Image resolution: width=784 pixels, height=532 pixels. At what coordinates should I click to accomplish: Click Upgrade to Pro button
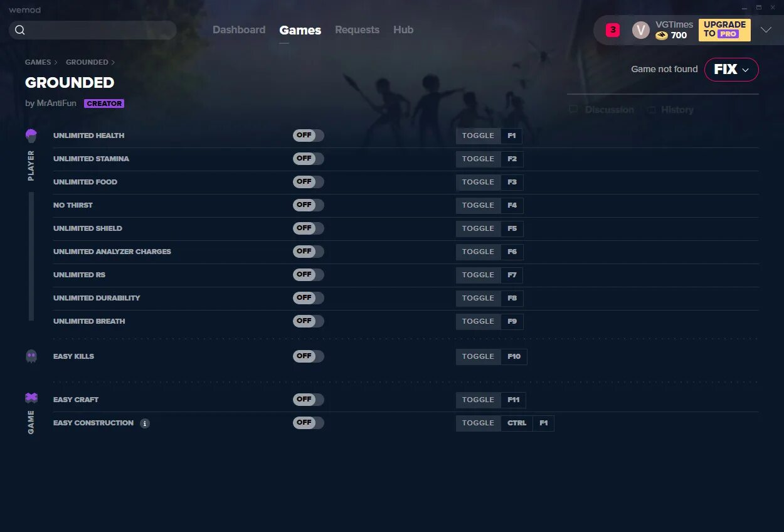pos(724,30)
